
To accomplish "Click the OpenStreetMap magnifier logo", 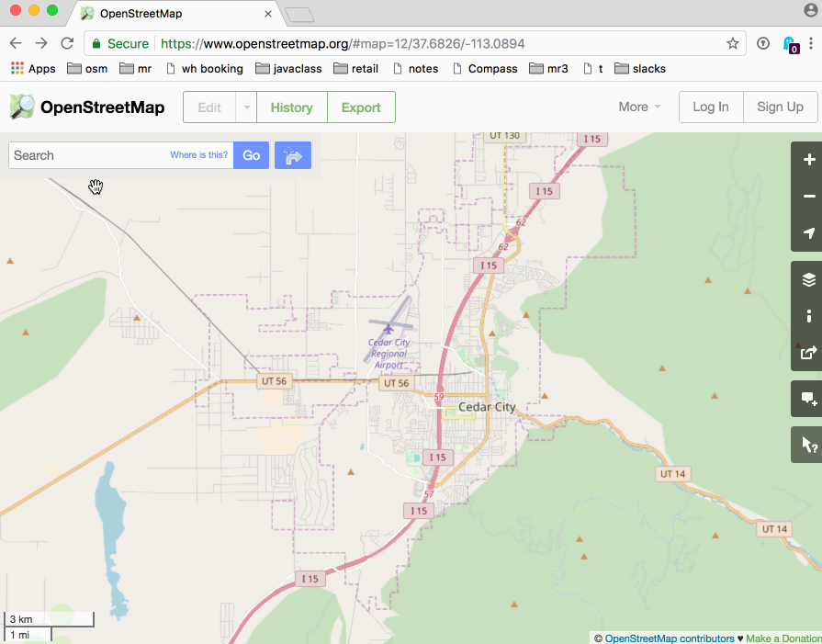I will (x=22, y=107).
